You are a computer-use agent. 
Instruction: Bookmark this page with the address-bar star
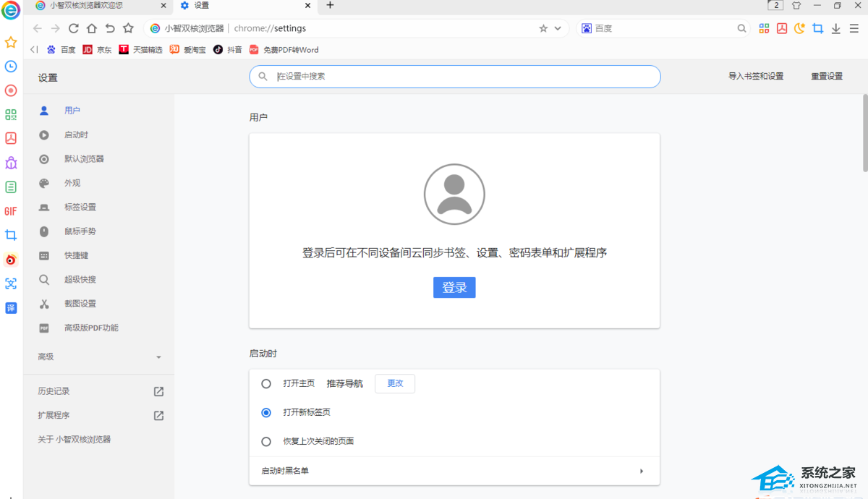[x=543, y=28]
